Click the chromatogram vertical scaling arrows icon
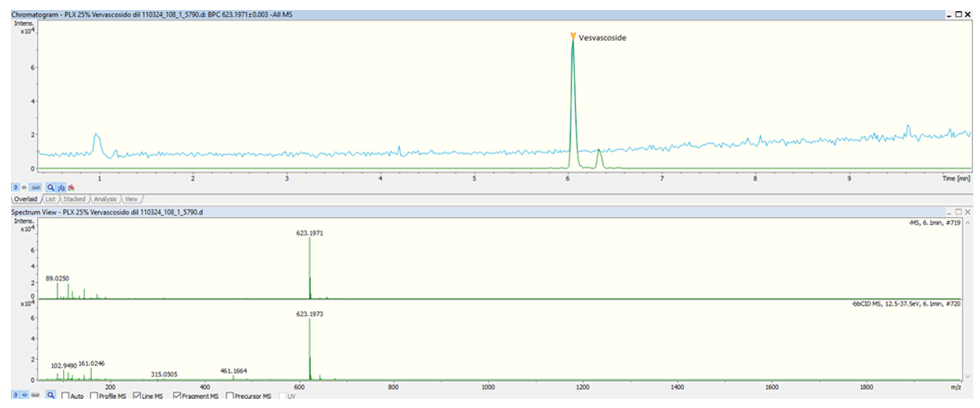The width and height of the screenshot is (980, 408). pyautogui.click(x=15, y=187)
